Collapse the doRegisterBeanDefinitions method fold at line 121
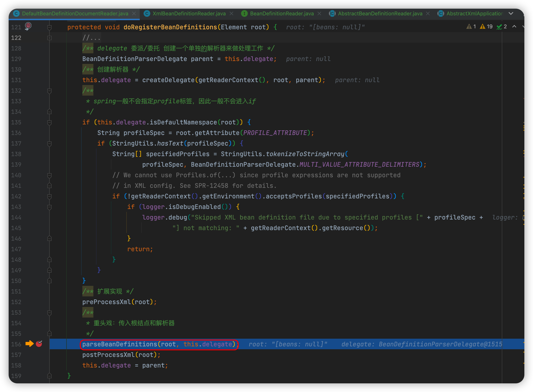This screenshot has width=533, height=392. (x=49, y=27)
